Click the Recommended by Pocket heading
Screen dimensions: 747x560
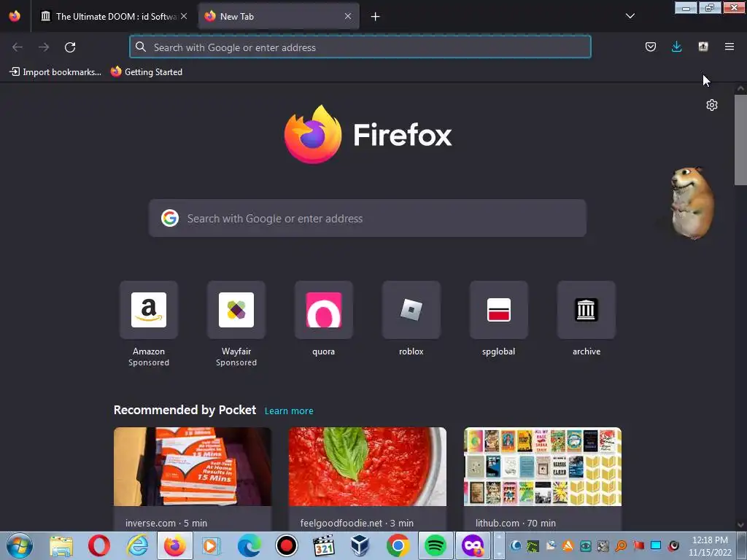[185, 410]
